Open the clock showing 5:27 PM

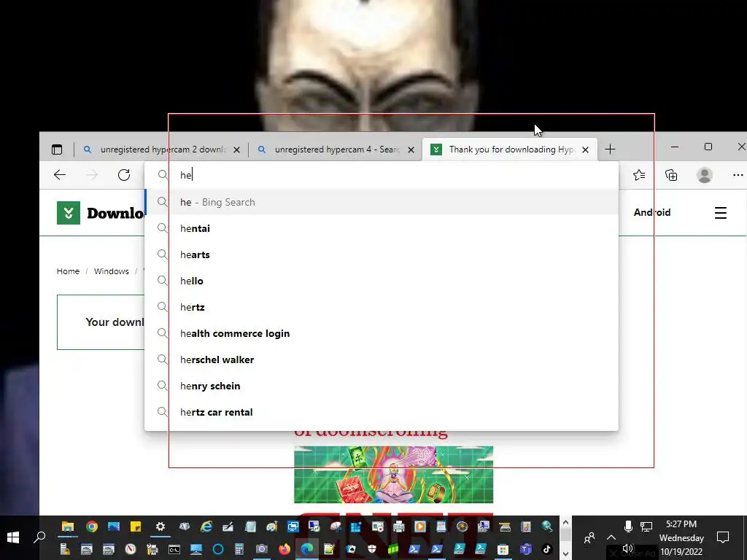[681, 537]
